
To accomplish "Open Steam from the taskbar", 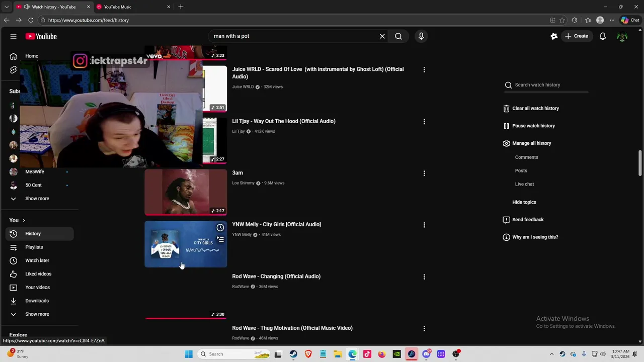I will pos(293,354).
